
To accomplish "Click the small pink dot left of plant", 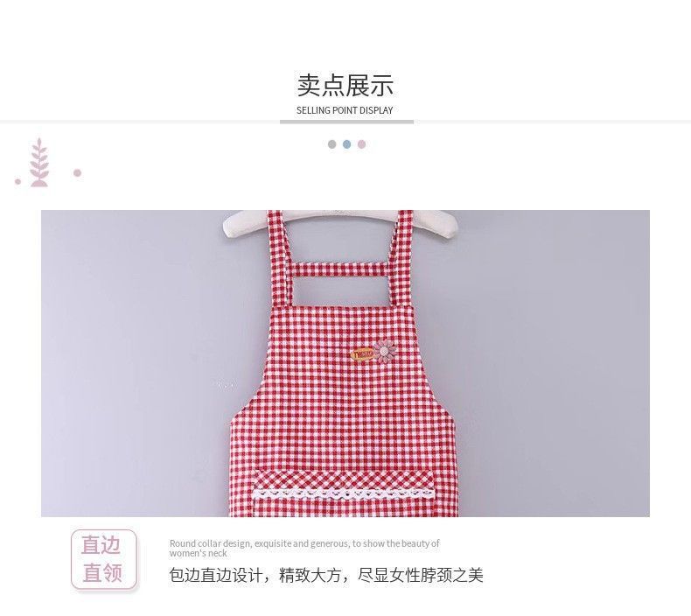I will pyautogui.click(x=18, y=181).
